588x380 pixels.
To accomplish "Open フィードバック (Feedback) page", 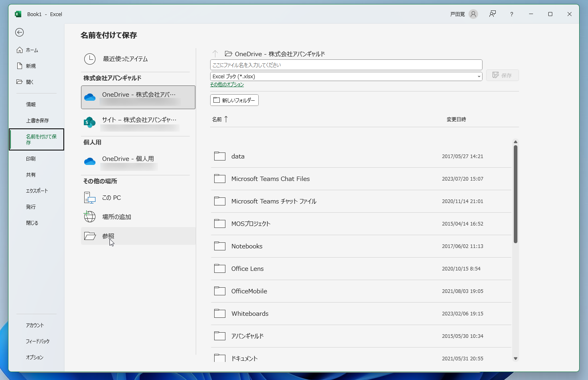I will pos(38,341).
